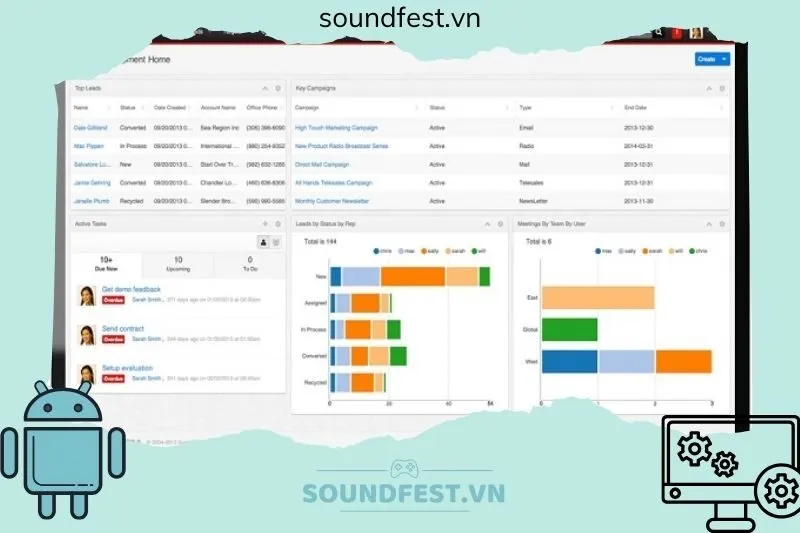The width and height of the screenshot is (800, 533).
Task: Collapse the Key Campaigns panel
Action: (x=709, y=88)
